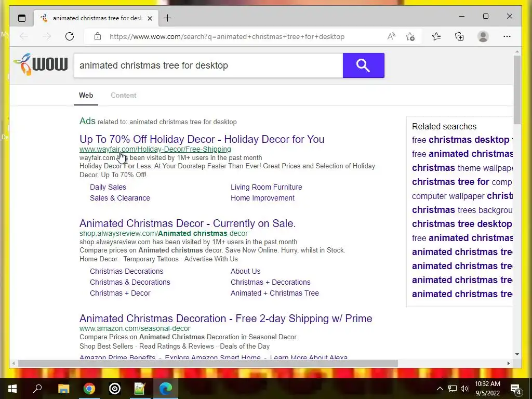Refresh the current page
Image resolution: width=532 pixels, height=399 pixels.
[x=70, y=36]
